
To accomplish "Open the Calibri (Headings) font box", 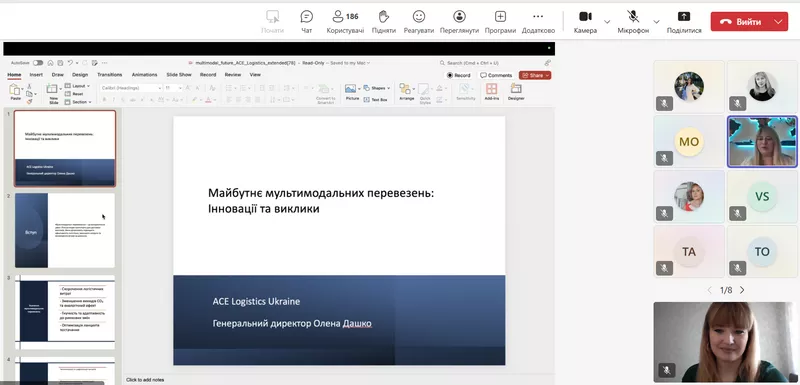I will tap(131, 88).
